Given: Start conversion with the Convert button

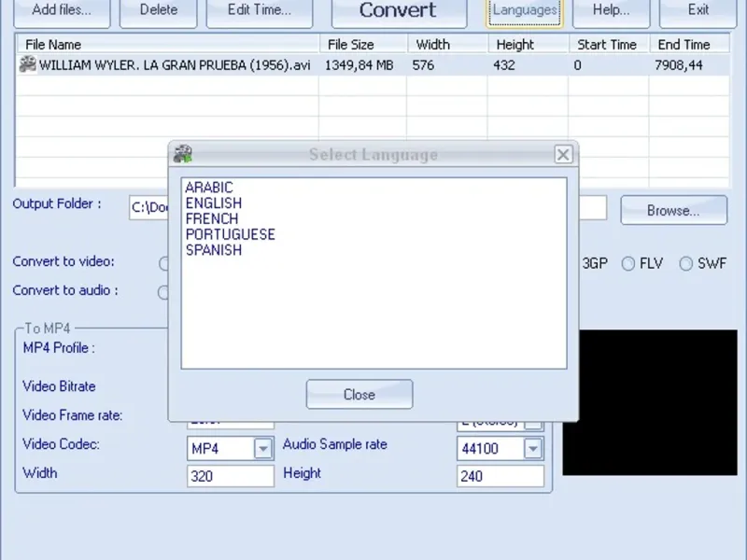Looking at the screenshot, I should pos(399,11).
